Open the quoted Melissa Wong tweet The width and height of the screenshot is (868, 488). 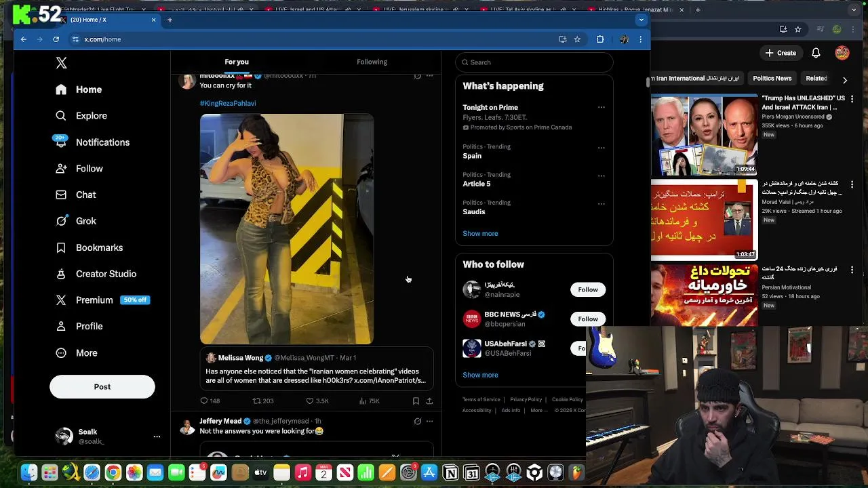(x=317, y=369)
